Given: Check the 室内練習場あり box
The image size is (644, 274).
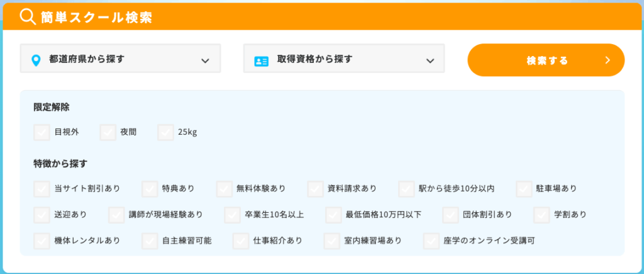Looking at the screenshot, I should pos(332,241).
